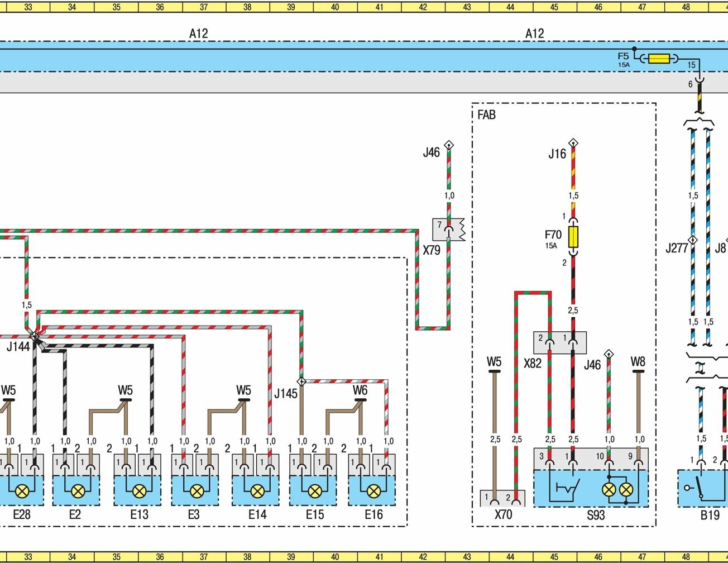Select the W8 ground point symbol

pyautogui.click(x=638, y=371)
